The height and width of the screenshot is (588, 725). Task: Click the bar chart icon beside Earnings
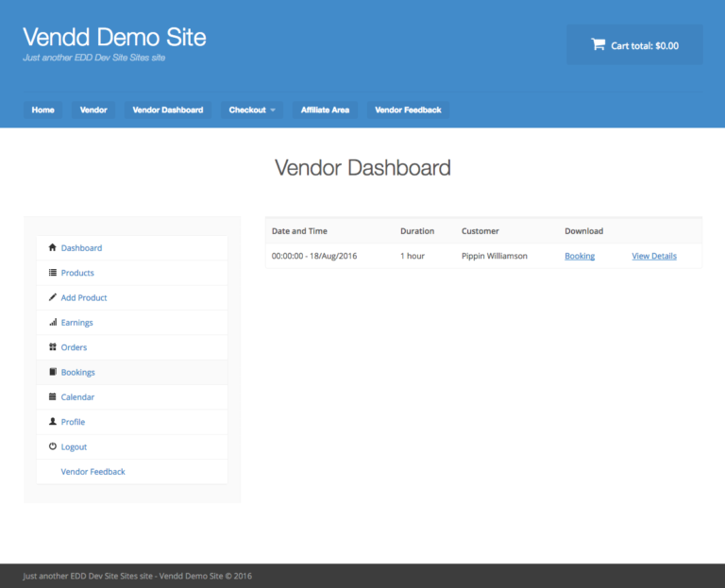[53, 322]
